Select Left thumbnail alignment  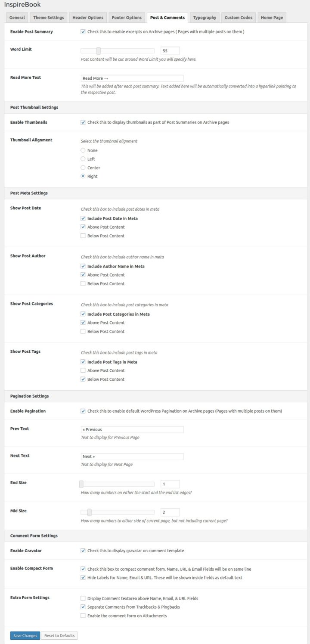point(83,159)
